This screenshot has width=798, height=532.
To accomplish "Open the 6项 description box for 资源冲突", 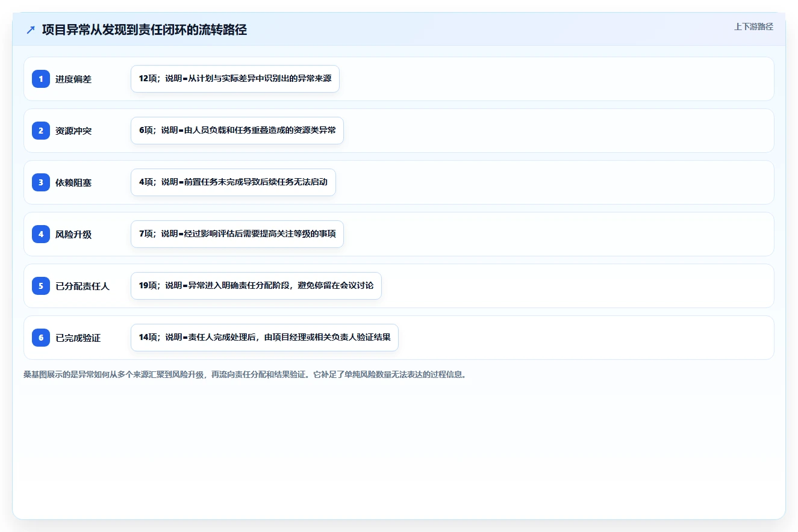I will pos(237,131).
